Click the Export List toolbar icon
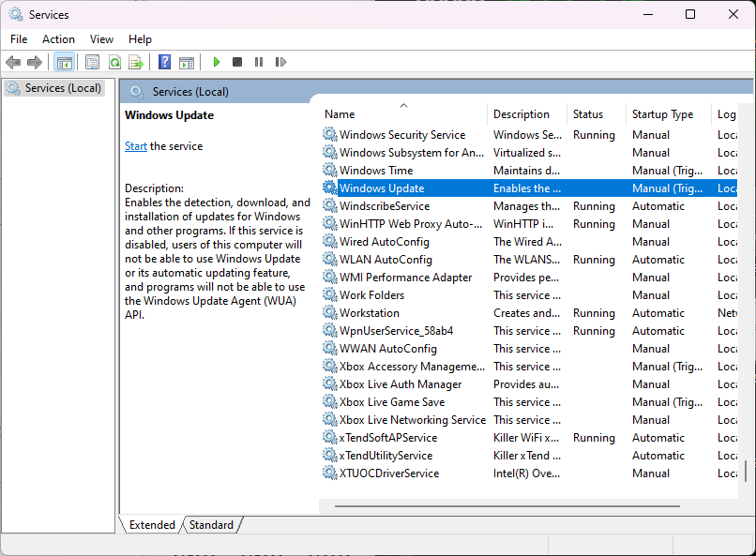The width and height of the screenshot is (756, 556). tap(136, 62)
